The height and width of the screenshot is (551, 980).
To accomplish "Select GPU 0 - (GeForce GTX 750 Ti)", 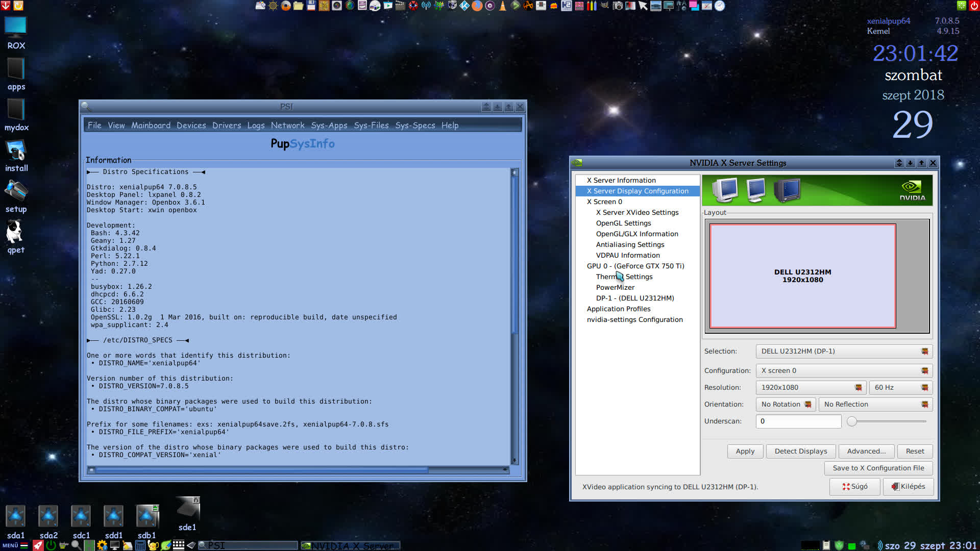I will 635,266.
